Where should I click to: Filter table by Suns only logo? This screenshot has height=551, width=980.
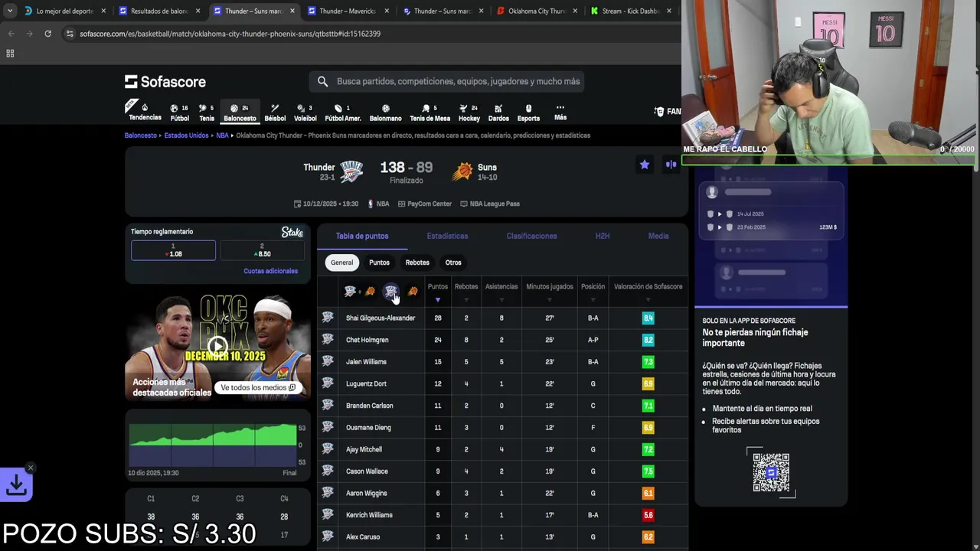[413, 292]
